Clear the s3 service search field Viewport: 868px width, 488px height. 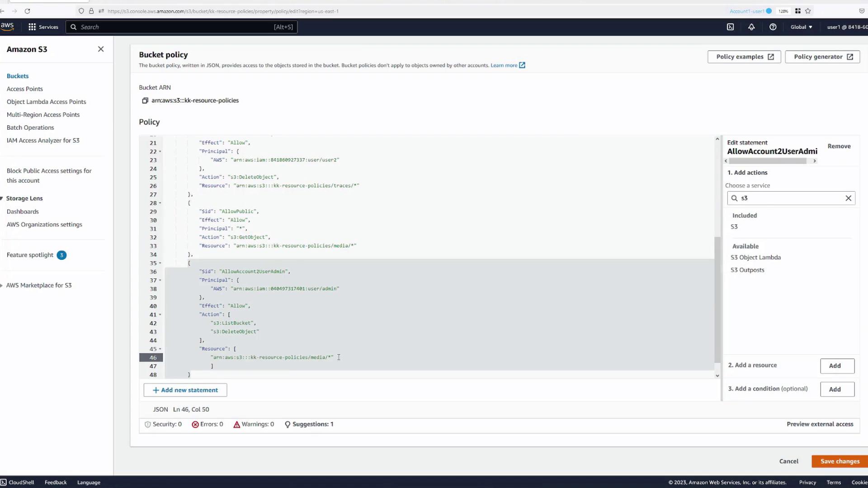coord(848,198)
